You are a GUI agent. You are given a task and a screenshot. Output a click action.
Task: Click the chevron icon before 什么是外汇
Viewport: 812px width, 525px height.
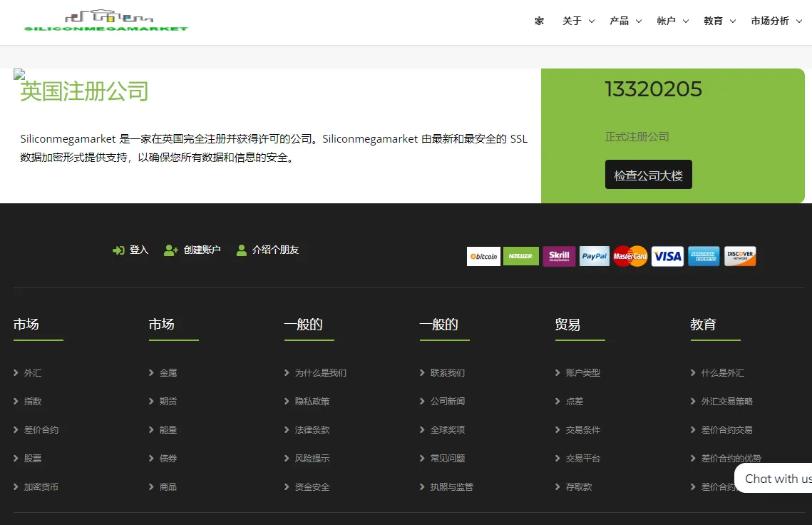point(693,372)
